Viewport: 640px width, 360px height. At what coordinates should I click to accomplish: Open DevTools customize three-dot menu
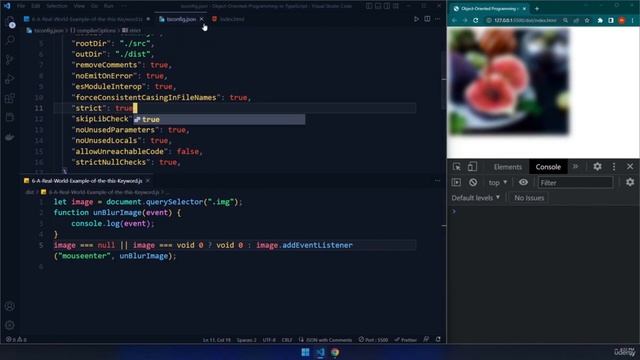[x=614, y=167]
